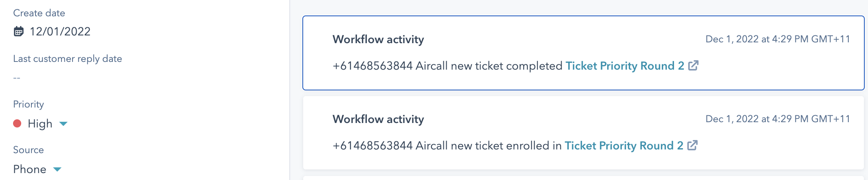The image size is (868, 180).
Task: Click the calendar icon beside the create date
Action: tap(19, 31)
